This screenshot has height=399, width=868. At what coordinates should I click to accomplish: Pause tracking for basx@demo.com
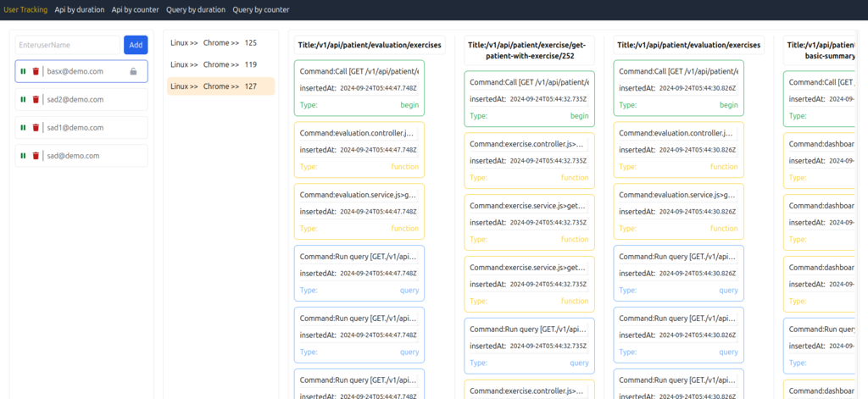tap(23, 71)
